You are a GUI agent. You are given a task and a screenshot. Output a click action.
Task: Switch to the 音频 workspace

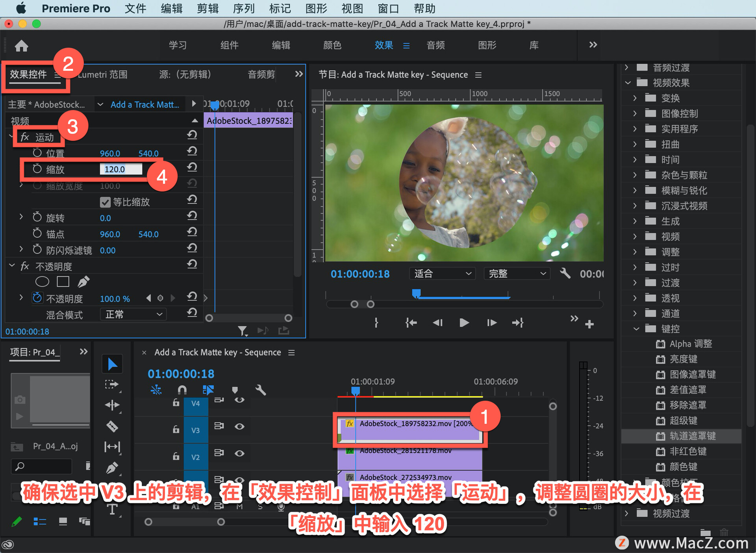(x=435, y=45)
